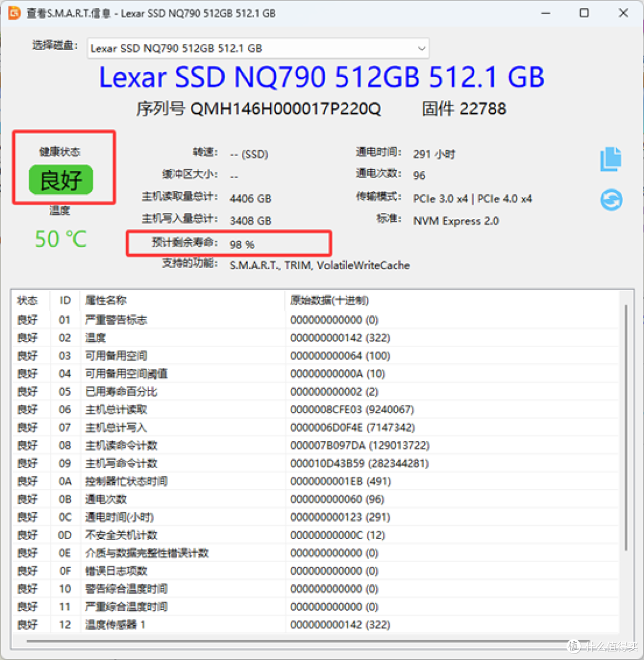644x660 pixels.
Task: Select the ID 02 温度 attribute row
Action: click(315, 338)
